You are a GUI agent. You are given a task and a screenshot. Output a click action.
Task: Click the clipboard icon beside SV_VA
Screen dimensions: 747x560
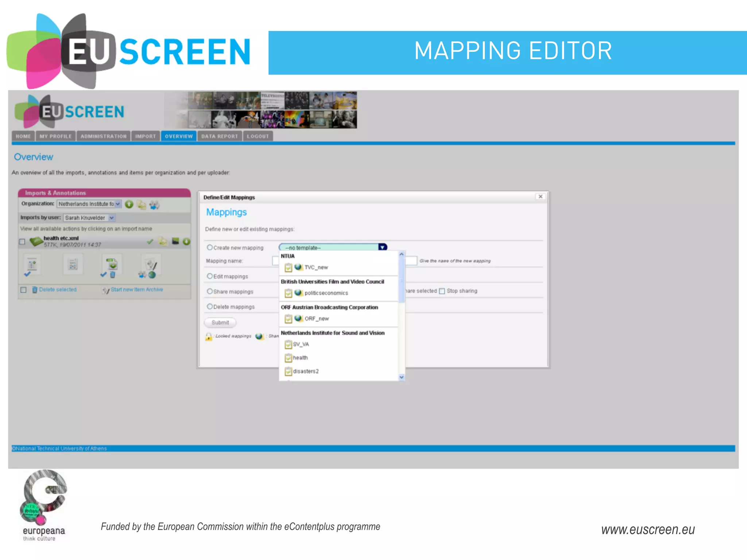[x=288, y=345]
